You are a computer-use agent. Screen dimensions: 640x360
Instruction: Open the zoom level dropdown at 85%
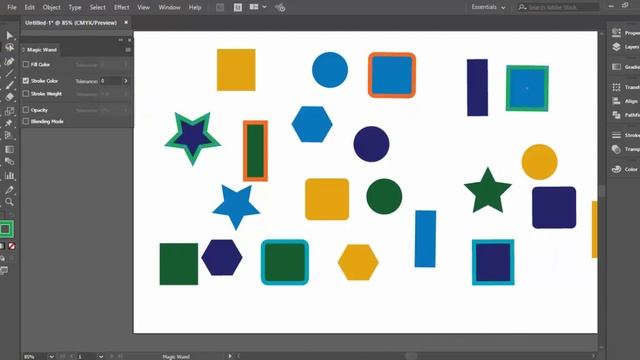[51, 356]
